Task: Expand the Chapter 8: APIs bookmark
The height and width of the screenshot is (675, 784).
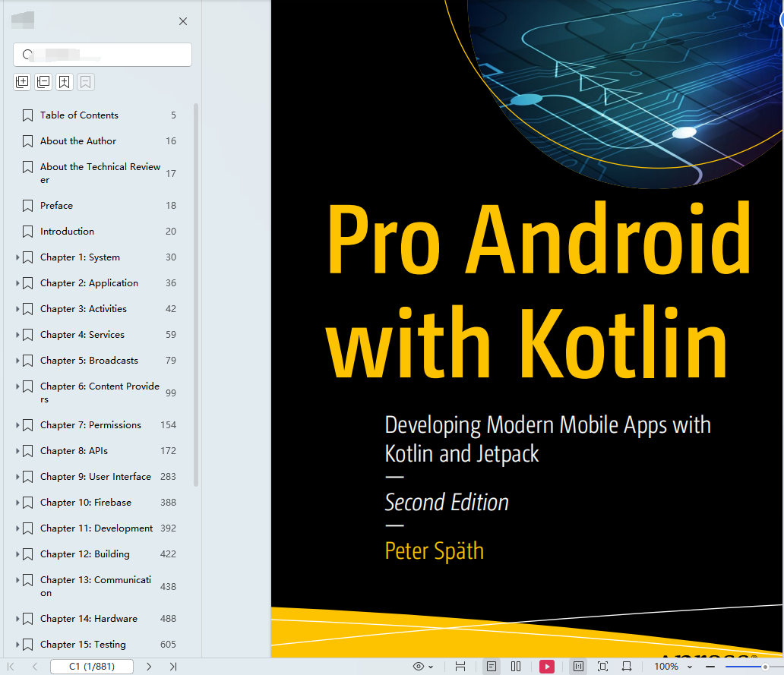Action: 17,451
